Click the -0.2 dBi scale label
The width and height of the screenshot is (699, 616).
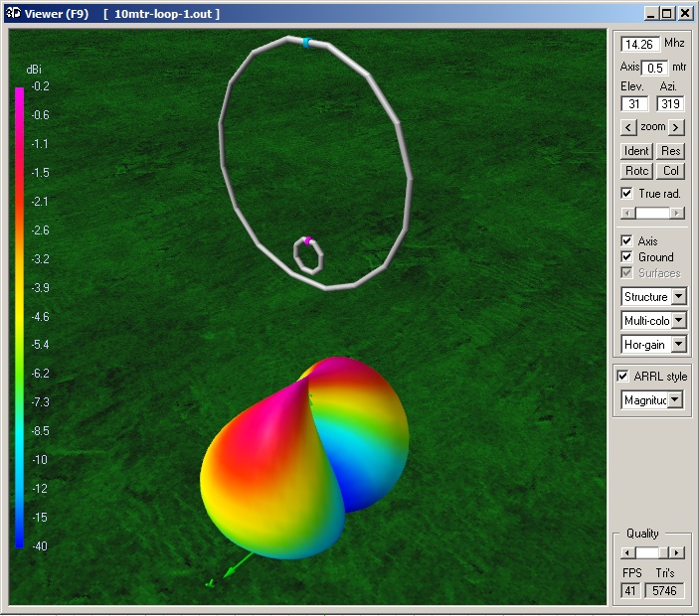[x=40, y=86]
